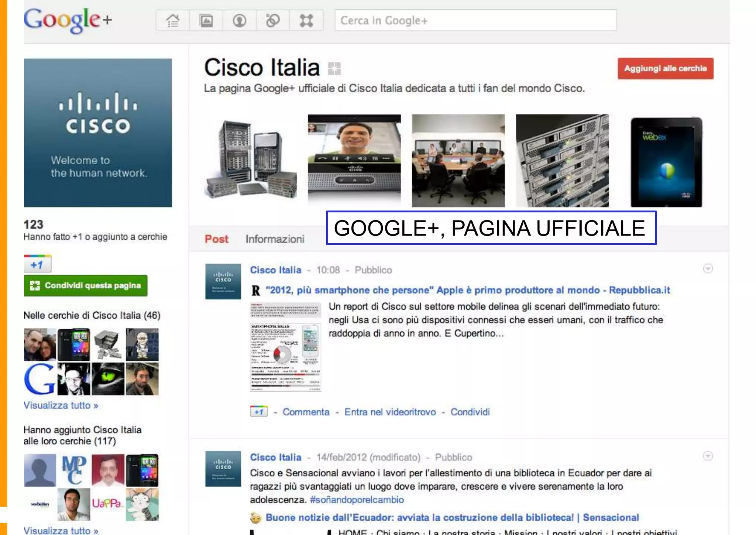Viewport: 756px width, 535px height.
Task: Open the video call man photo
Action: pos(354,160)
